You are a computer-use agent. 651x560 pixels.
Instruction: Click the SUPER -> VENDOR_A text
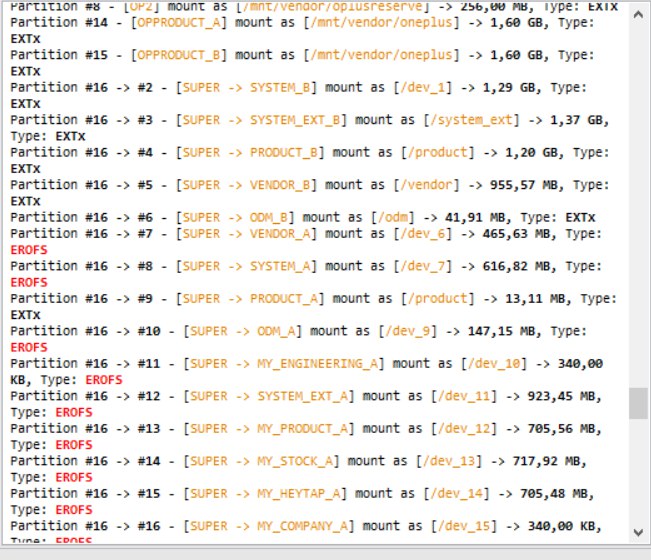(x=247, y=234)
